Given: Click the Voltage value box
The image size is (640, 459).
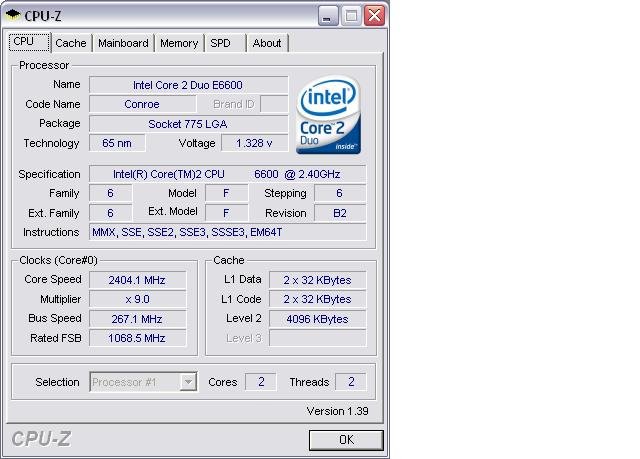Looking at the screenshot, I should pyautogui.click(x=254, y=143).
